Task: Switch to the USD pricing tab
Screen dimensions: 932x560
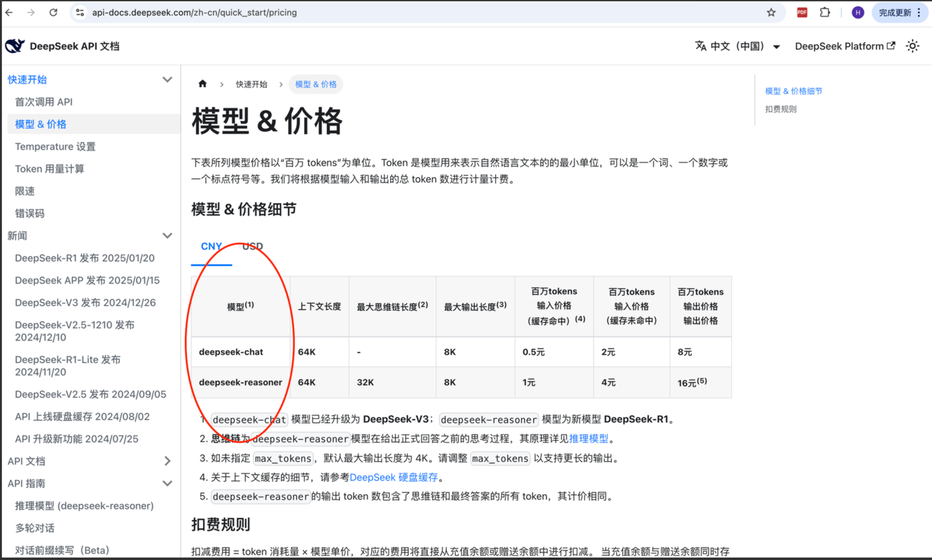Action: click(x=252, y=246)
